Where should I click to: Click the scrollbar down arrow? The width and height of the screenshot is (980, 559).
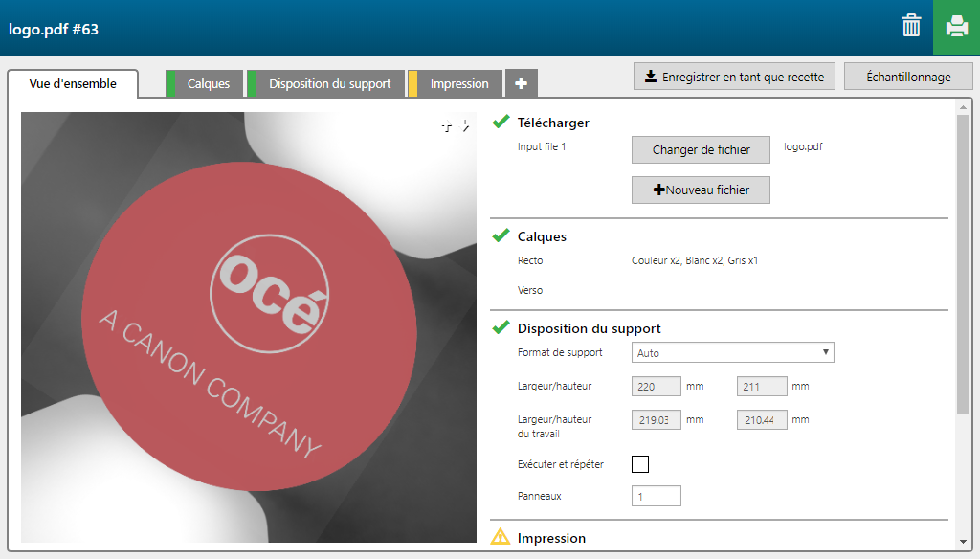(x=963, y=542)
